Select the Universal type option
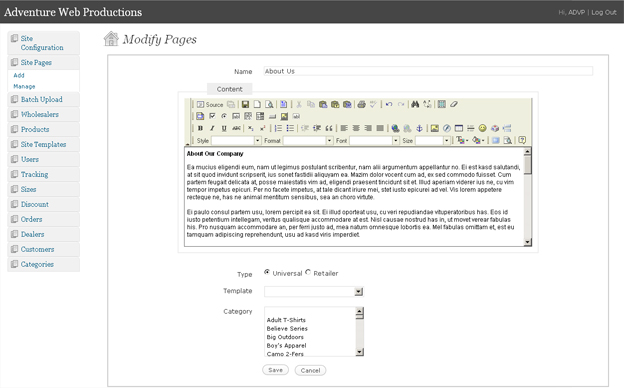624x388 pixels. tap(267, 272)
